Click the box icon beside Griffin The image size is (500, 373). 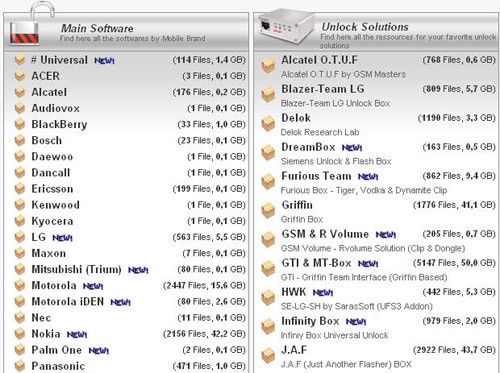pos(268,211)
